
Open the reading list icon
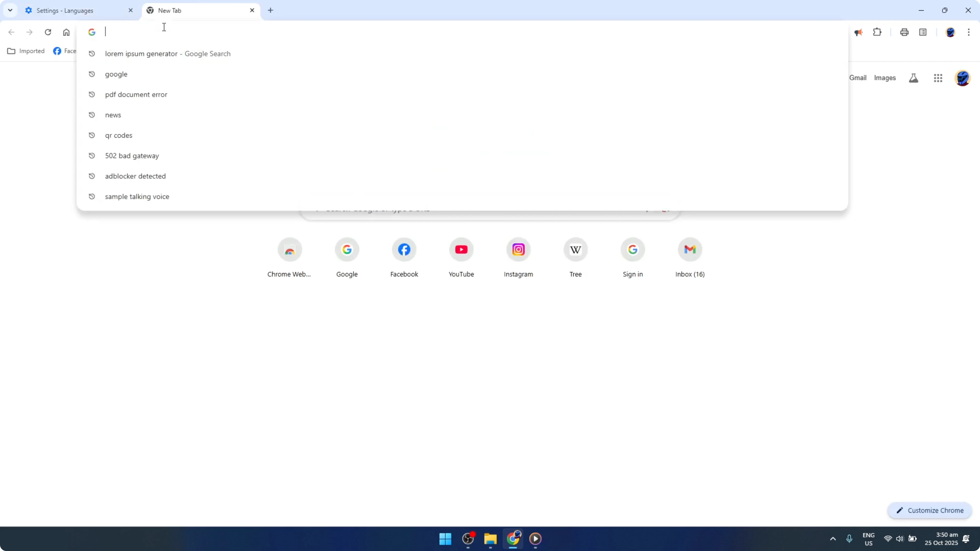(923, 32)
